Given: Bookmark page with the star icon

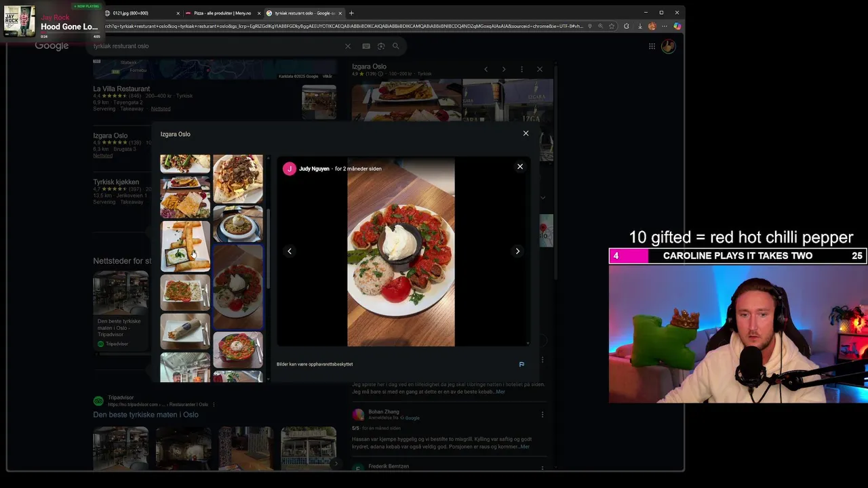Looking at the screenshot, I should [x=612, y=26].
